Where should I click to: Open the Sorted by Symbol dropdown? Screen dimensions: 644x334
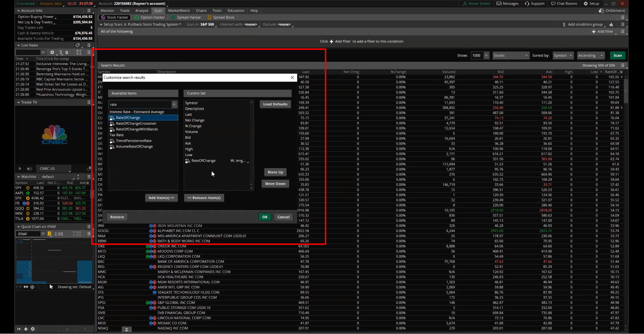(x=563, y=55)
